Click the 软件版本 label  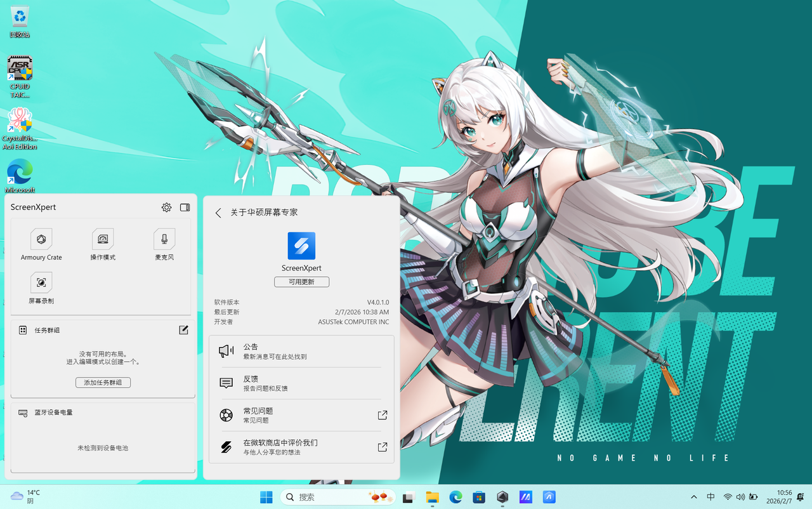coord(226,302)
